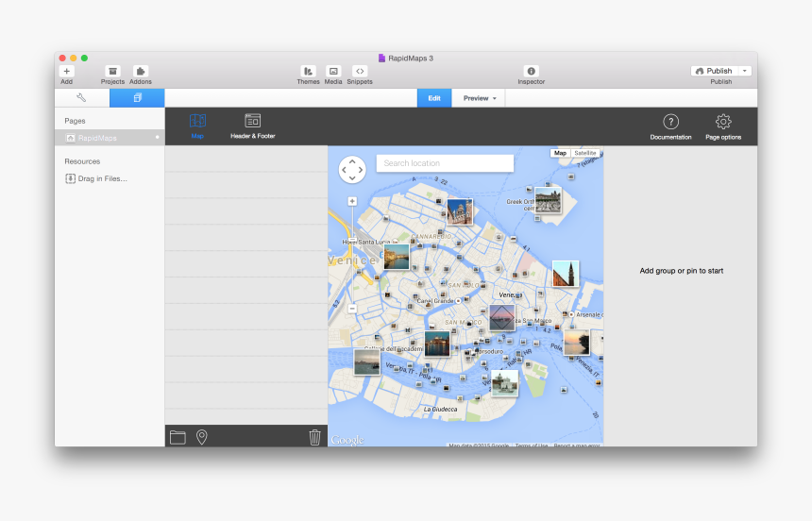812x521 pixels.
Task: Switch map view to Map type
Action: tap(560, 153)
